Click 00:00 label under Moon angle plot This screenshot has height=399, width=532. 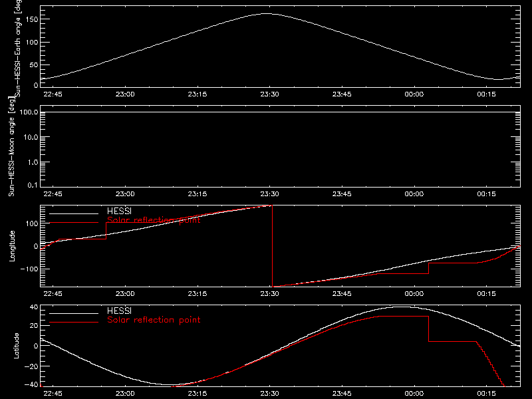pos(414,194)
